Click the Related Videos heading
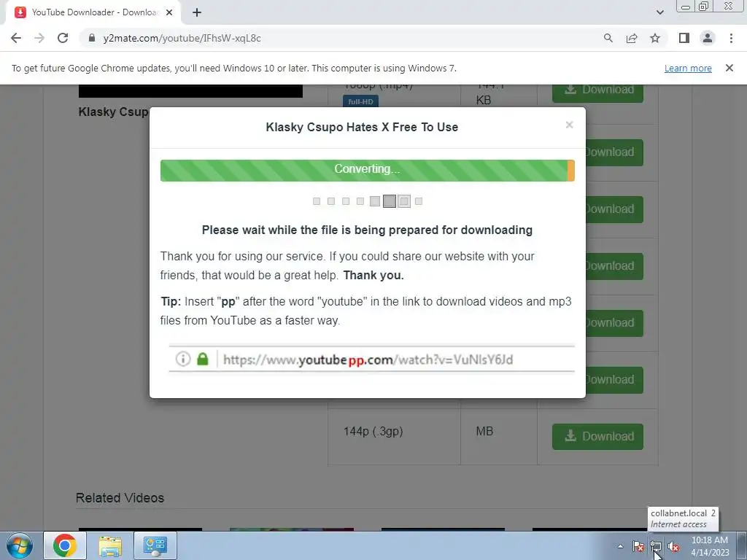The height and width of the screenshot is (560, 747). (120, 497)
